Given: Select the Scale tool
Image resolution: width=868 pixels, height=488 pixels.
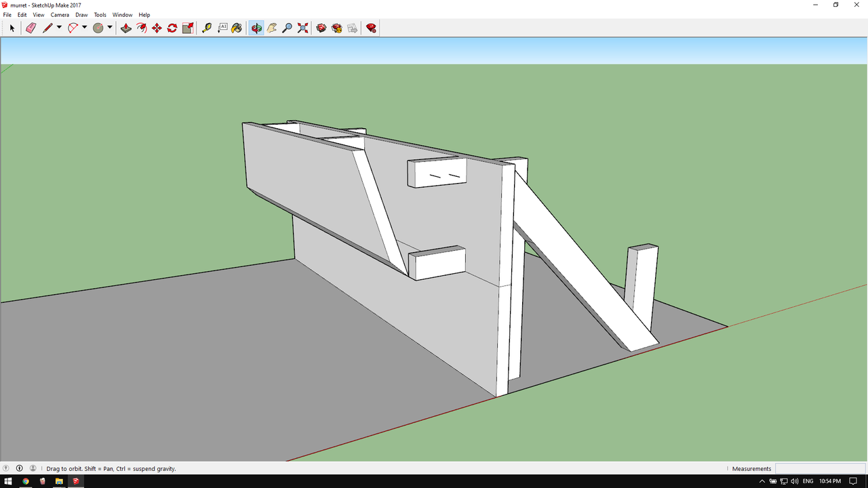Looking at the screenshot, I should point(188,28).
